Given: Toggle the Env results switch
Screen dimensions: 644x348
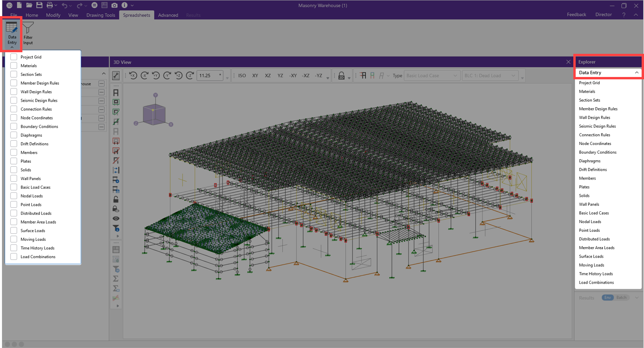Looking at the screenshot, I should [607, 297].
